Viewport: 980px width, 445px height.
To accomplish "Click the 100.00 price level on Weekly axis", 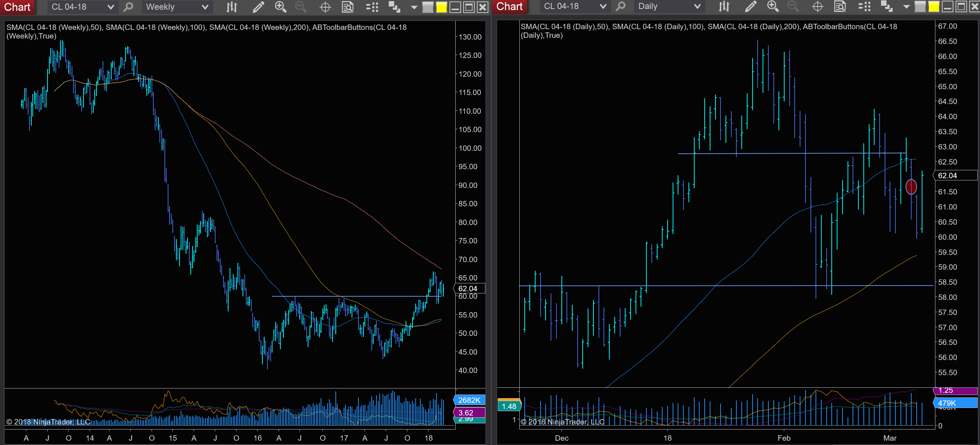I will (x=470, y=148).
